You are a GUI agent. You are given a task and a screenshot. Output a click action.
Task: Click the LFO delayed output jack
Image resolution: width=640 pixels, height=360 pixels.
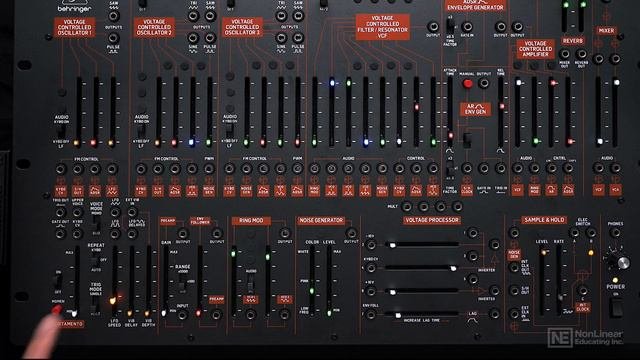tap(132, 233)
